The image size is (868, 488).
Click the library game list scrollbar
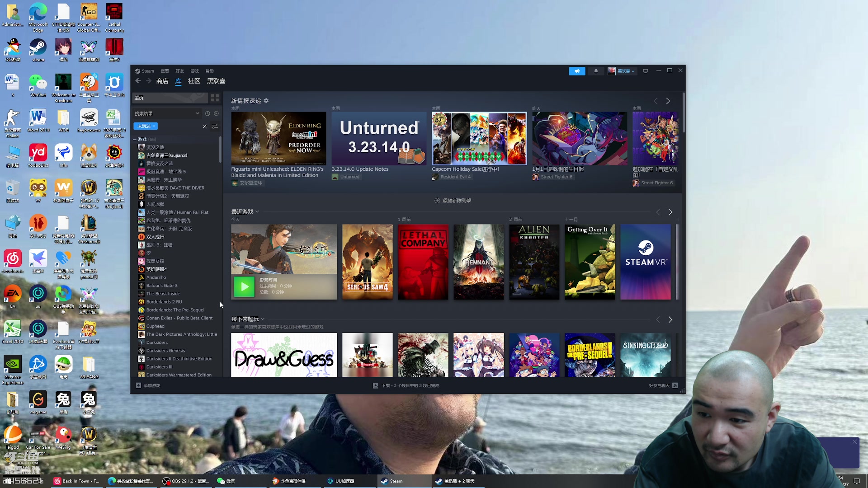[221, 149]
